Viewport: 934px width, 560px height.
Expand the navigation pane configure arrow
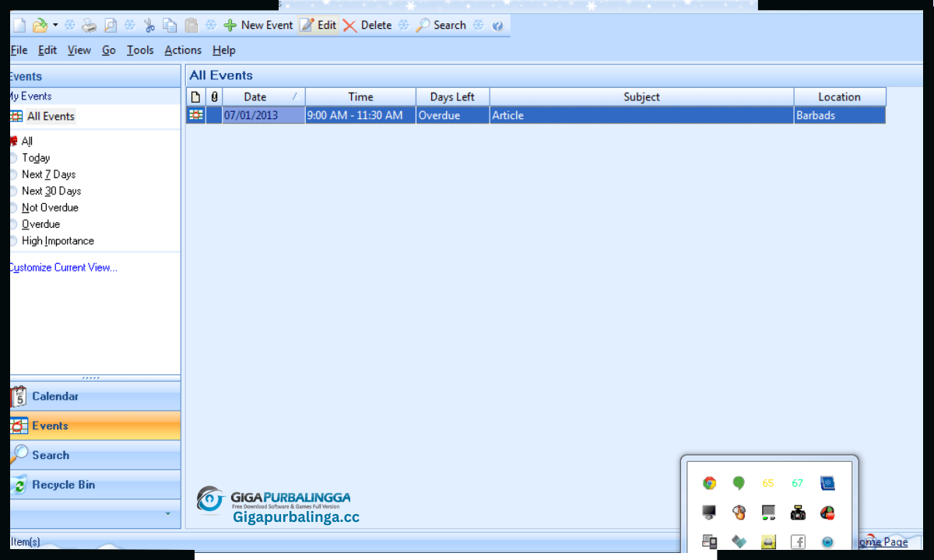168,514
